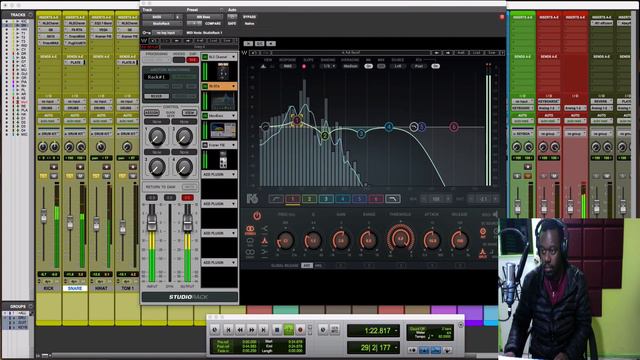640x360 pixels.
Task: Open the orange F6 slot dropdown
Action: [x=233, y=86]
